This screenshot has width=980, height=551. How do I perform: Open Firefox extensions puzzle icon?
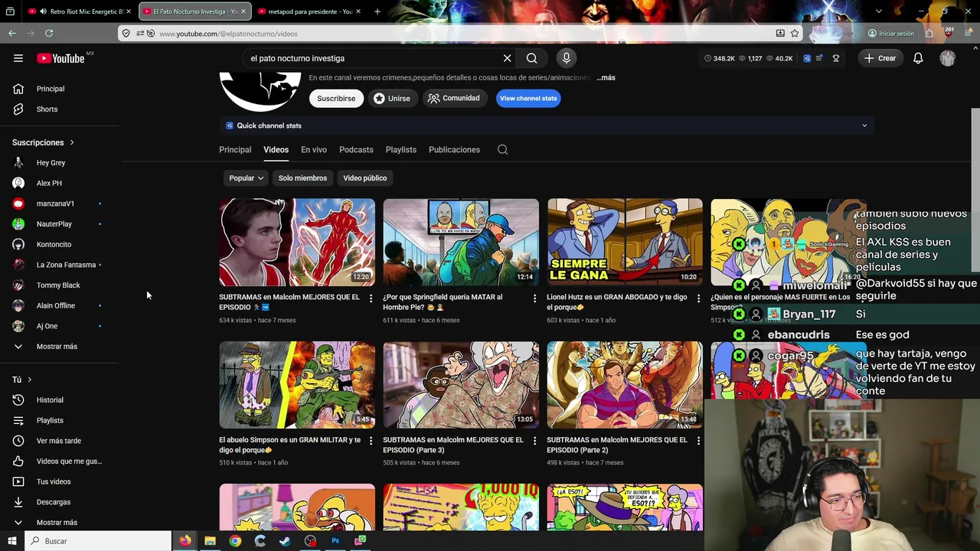(929, 33)
